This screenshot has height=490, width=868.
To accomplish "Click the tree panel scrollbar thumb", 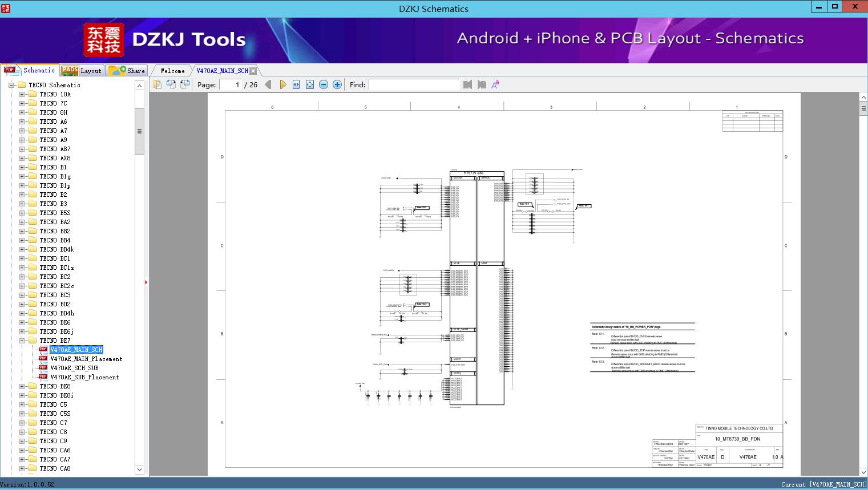I will click(139, 131).
